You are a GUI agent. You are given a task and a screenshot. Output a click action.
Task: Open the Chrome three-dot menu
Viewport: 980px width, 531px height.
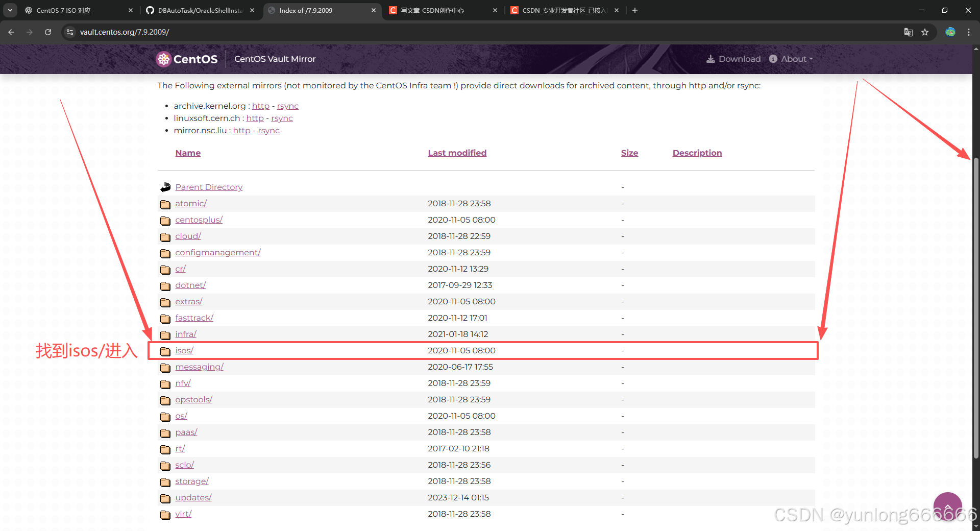(x=969, y=32)
